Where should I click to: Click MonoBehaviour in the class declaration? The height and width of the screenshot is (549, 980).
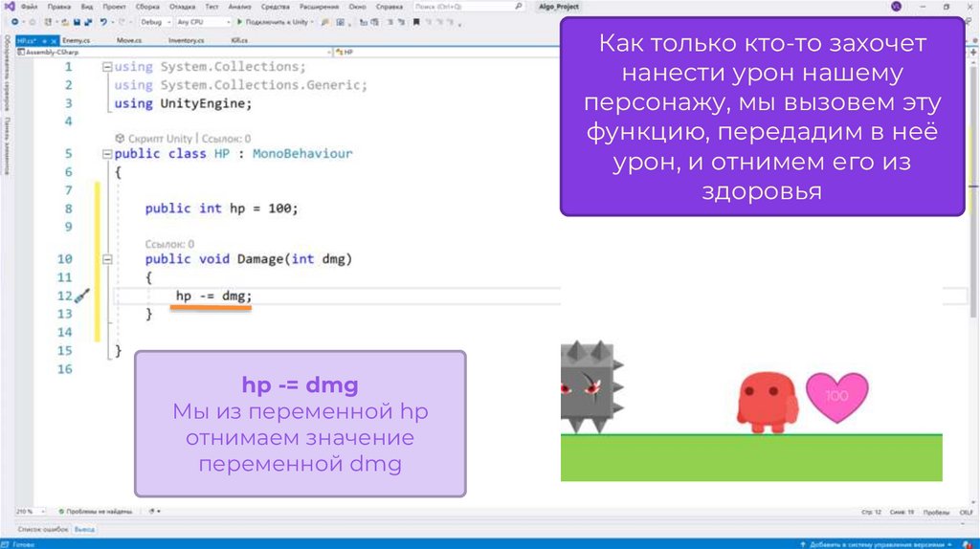(x=302, y=154)
